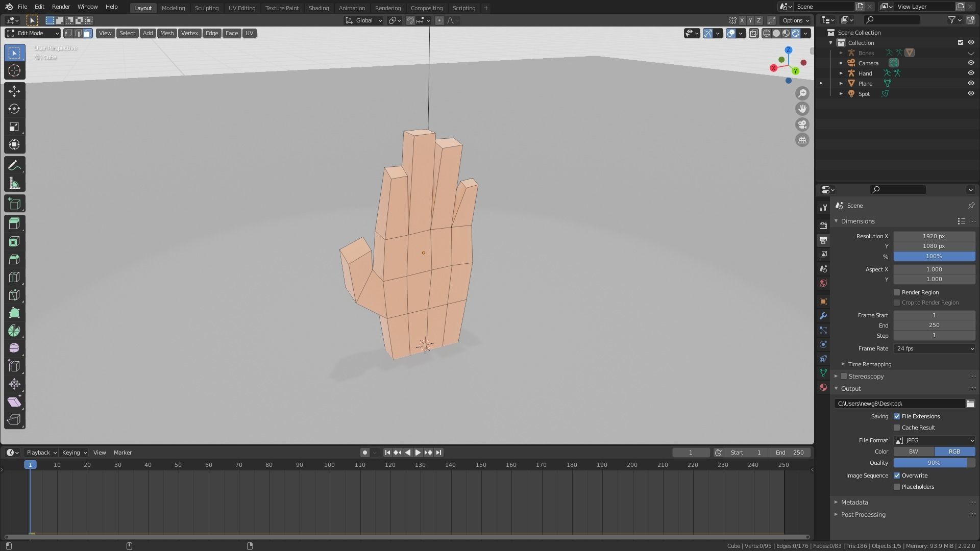The width and height of the screenshot is (980, 551).
Task: Enable the Render Region checkbox
Action: coord(897,292)
